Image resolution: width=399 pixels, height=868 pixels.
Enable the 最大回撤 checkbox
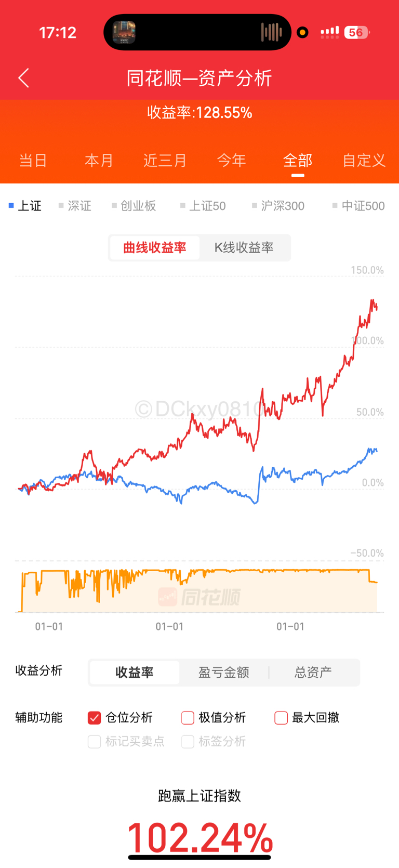[281, 718]
